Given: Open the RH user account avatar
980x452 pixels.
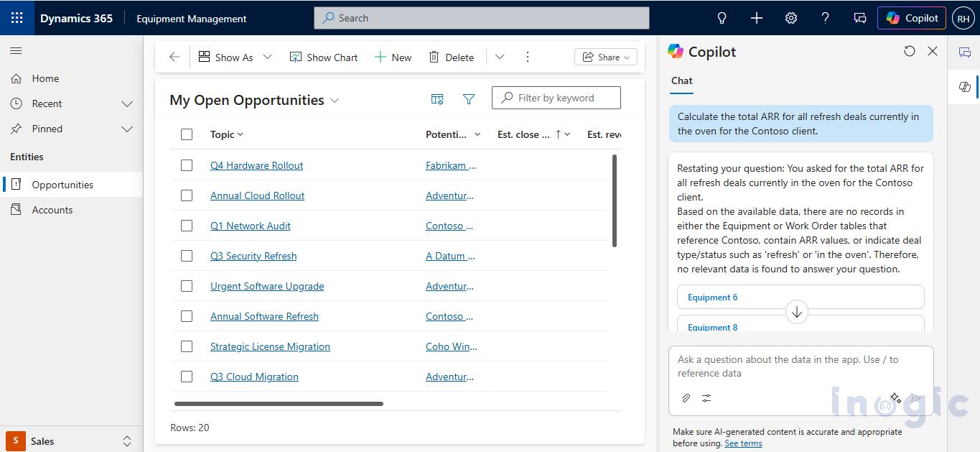Looking at the screenshot, I should 963,19.
